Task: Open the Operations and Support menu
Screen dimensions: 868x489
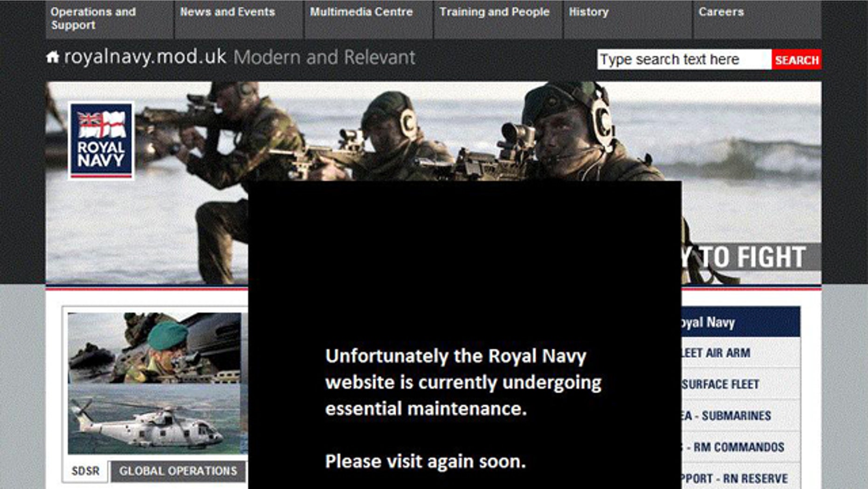Action: (x=110, y=19)
